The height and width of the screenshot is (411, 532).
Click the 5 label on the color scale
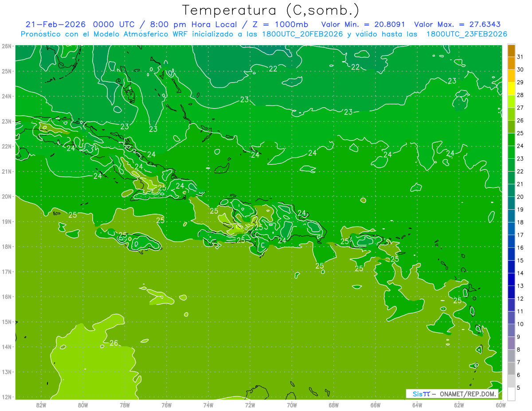click(x=519, y=388)
